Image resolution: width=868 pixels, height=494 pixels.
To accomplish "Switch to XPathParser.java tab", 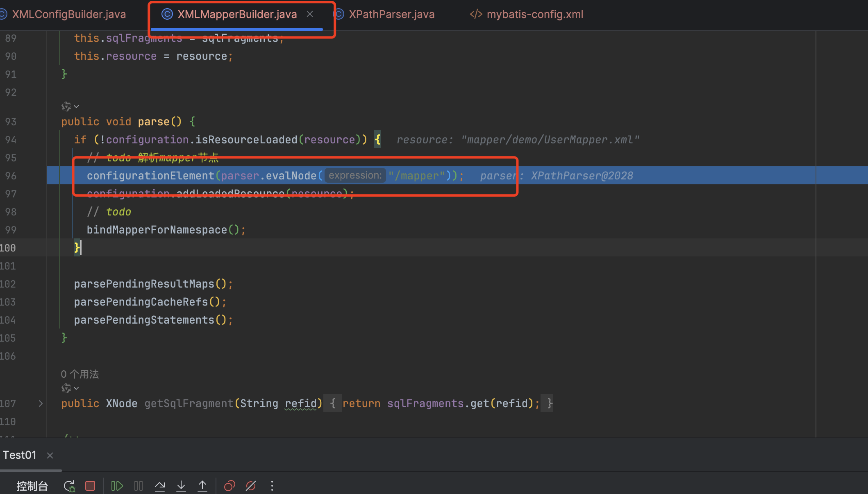I will coord(391,14).
